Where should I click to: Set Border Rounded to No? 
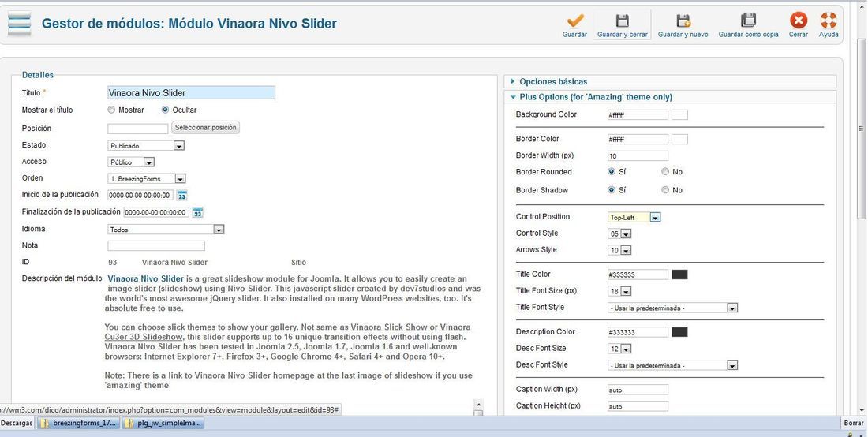(665, 172)
